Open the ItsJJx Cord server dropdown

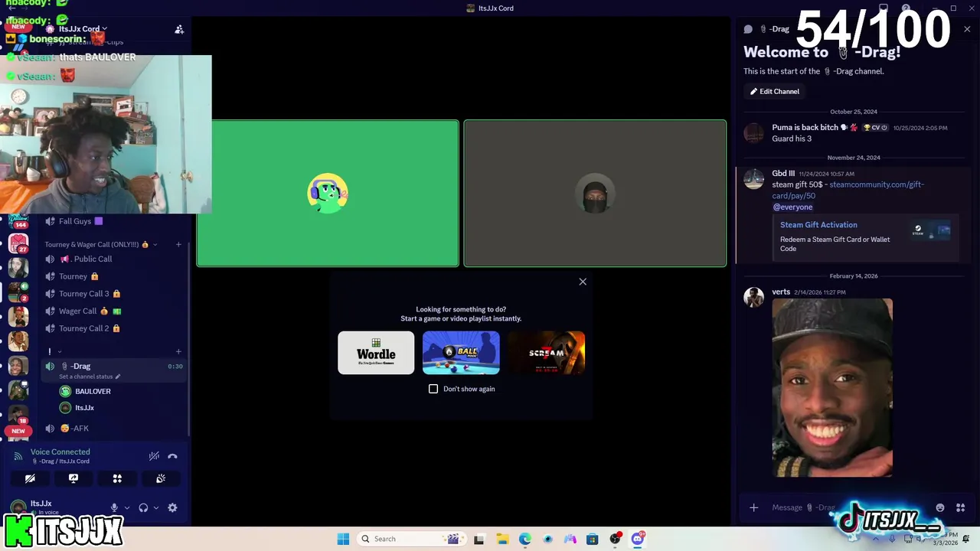[x=84, y=29]
